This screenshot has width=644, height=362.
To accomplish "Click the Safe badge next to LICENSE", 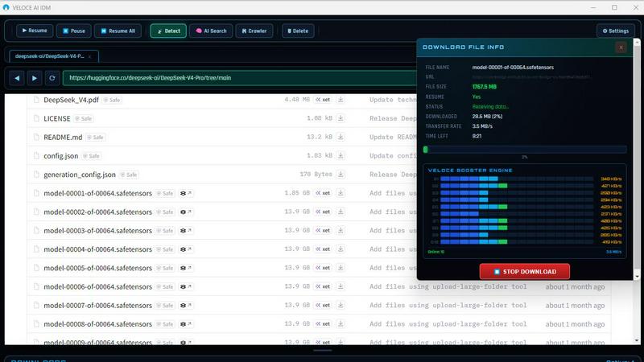I will pos(84,118).
